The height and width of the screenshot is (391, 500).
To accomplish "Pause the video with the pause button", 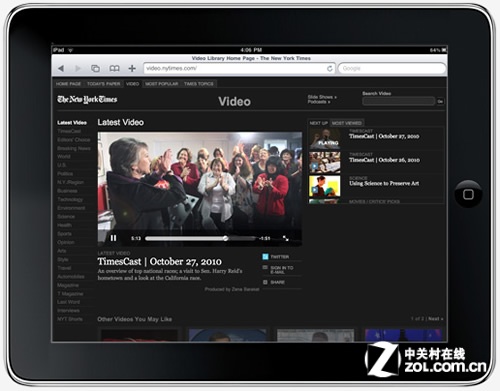I will click(x=113, y=238).
